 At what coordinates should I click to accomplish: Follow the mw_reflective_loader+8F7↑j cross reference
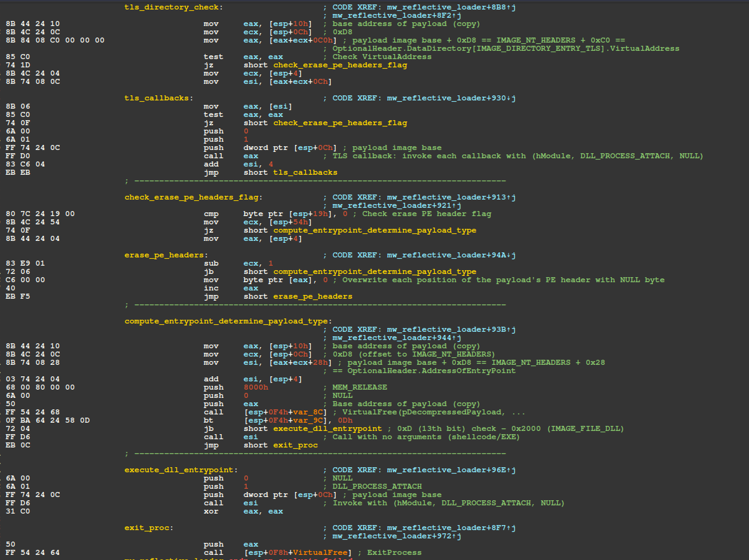(451, 528)
